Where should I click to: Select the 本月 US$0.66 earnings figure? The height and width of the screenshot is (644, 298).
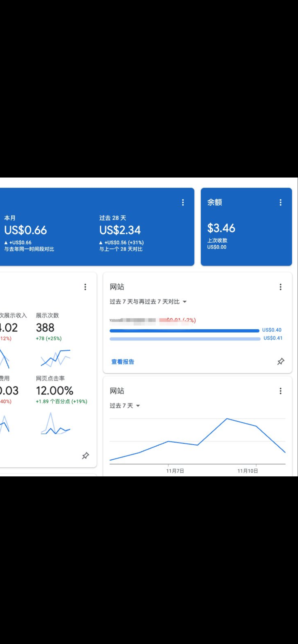click(x=25, y=230)
